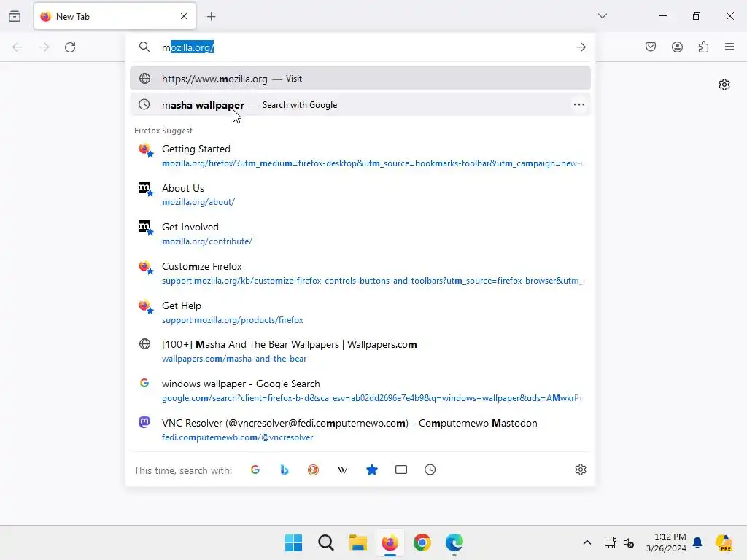Visit the https://www.mozilla.org suggestion

(360, 79)
